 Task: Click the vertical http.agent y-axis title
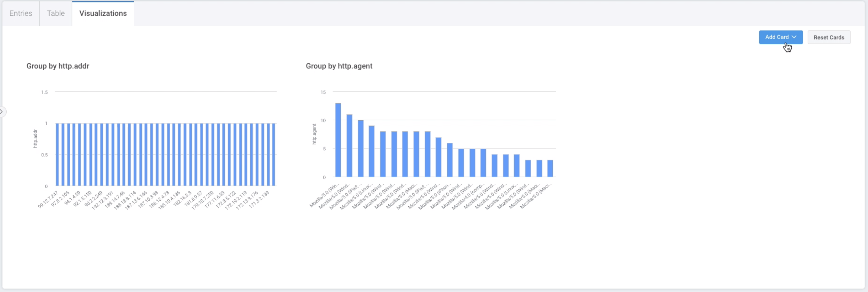coord(314,134)
